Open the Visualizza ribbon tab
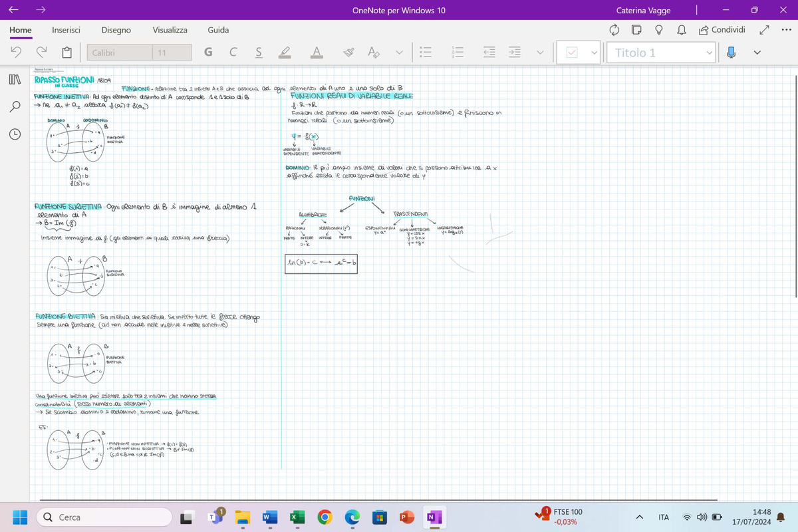This screenshot has width=798, height=532. point(169,30)
